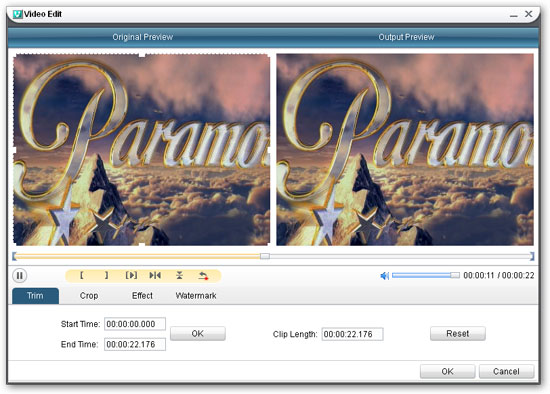Click the merge segments icon
Viewport: 550px width, 394px height.
point(179,275)
